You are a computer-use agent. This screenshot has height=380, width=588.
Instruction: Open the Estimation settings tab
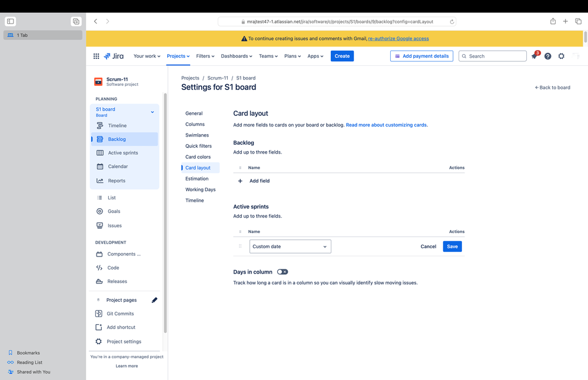coord(197,179)
